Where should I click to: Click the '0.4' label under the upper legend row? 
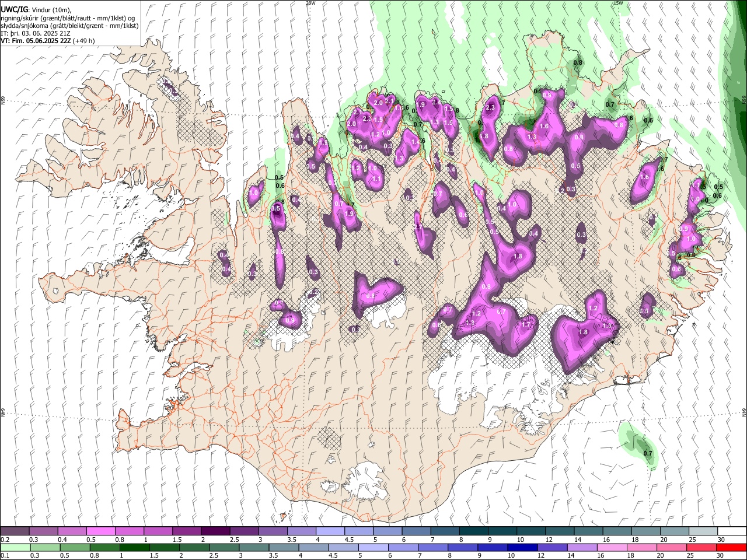pos(62,540)
